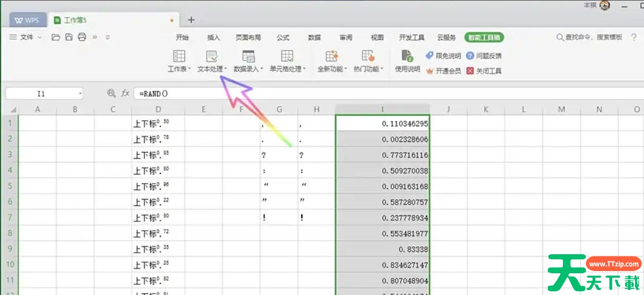Open the 单元格处理 tool icon
Image resolution: width=644 pixels, height=295 pixels.
287,56
